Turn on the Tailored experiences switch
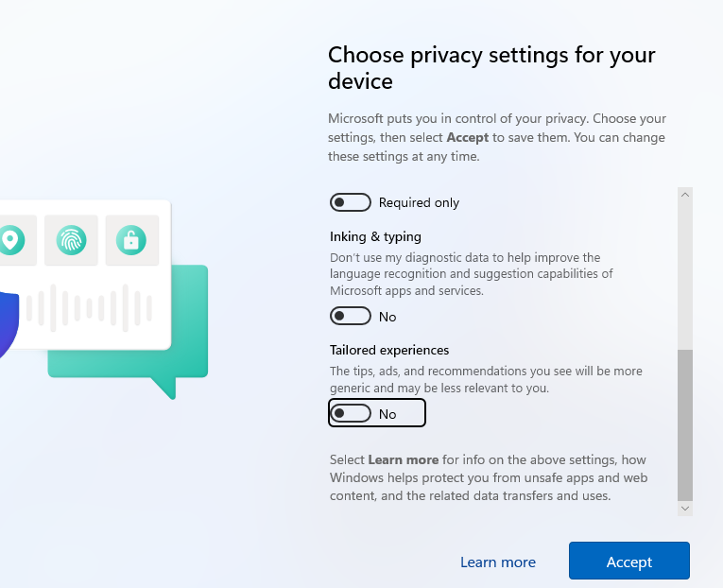Image resolution: width=723 pixels, height=588 pixels. click(350, 413)
